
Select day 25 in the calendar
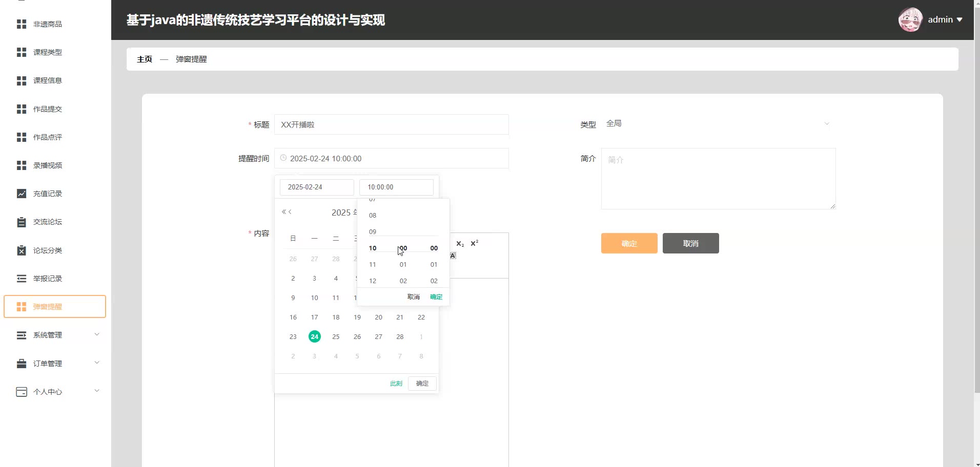click(x=336, y=337)
